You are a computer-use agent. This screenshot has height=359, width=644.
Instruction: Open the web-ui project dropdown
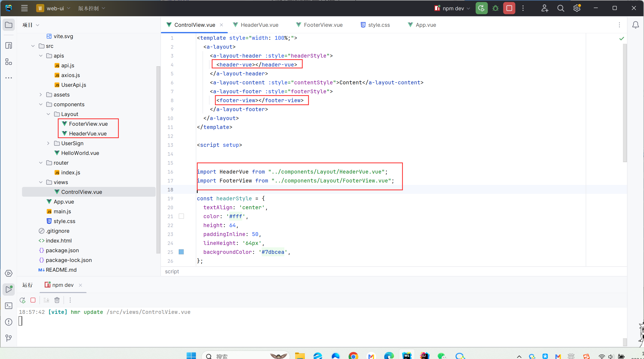tap(53, 8)
